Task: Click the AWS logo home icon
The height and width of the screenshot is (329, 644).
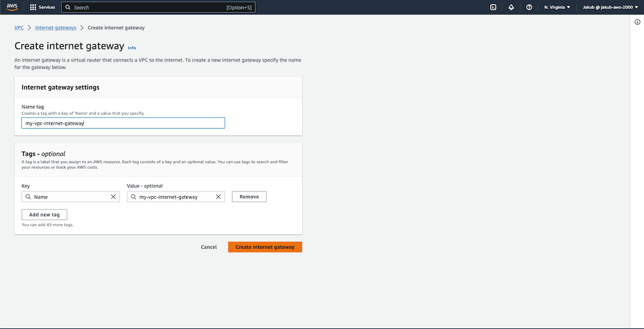Action: point(12,7)
